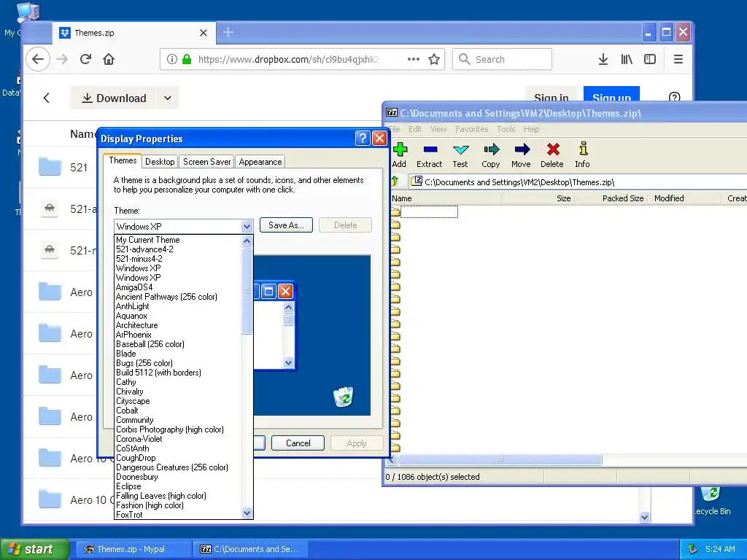The image size is (747, 560).
Task: Click the 7-Zip path address field
Action: pyautogui.click(x=576, y=182)
